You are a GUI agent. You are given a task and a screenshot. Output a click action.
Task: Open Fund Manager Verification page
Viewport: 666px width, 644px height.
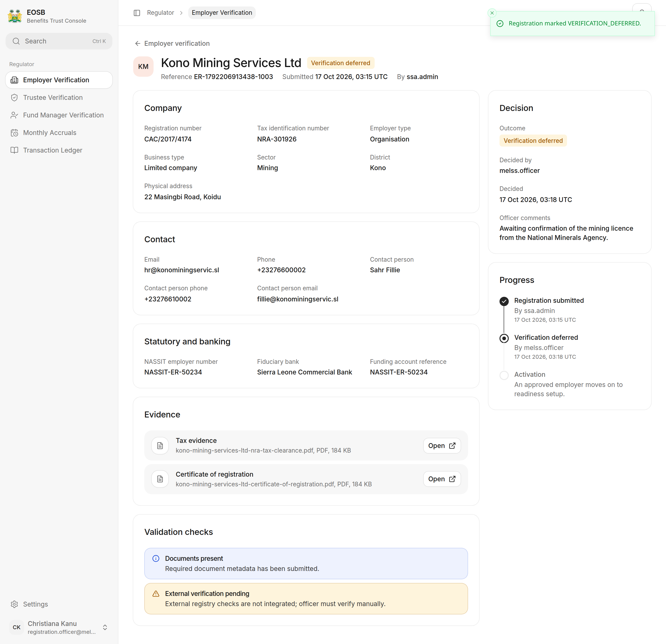pos(59,116)
